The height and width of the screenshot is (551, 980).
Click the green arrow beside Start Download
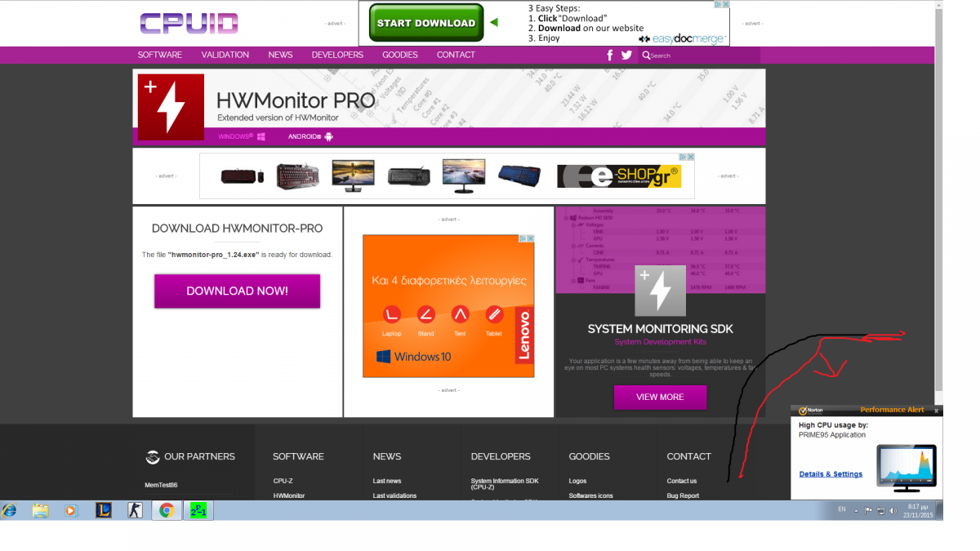coord(493,22)
